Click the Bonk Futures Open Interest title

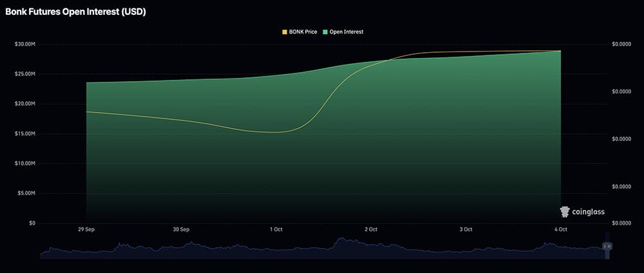click(75, 12)
